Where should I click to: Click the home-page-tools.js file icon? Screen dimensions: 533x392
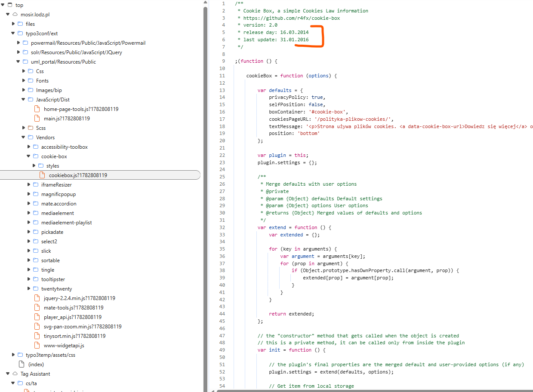tap(37, 109)
